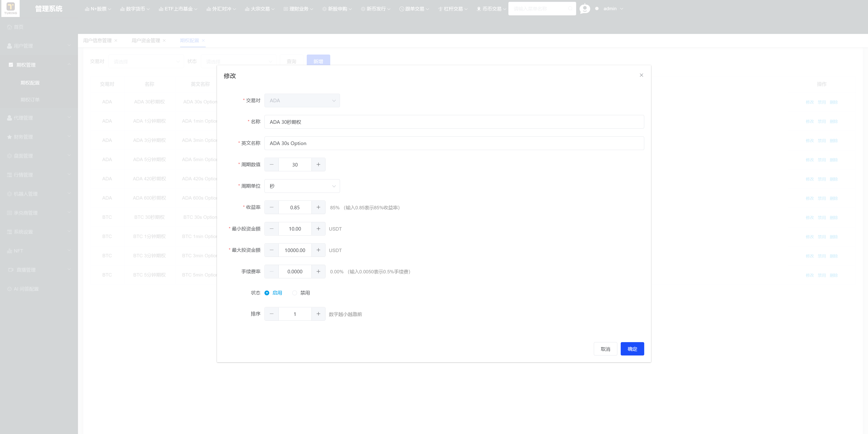Increase 周期数值 with plus button
Viewport: 868px width, 434px height.
(318, 165)
